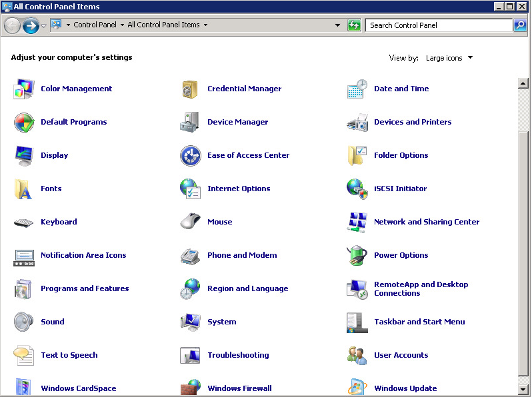Open the Device Manager icon
The height and width of the screenshot is (397, 532).
click(190, 122)
